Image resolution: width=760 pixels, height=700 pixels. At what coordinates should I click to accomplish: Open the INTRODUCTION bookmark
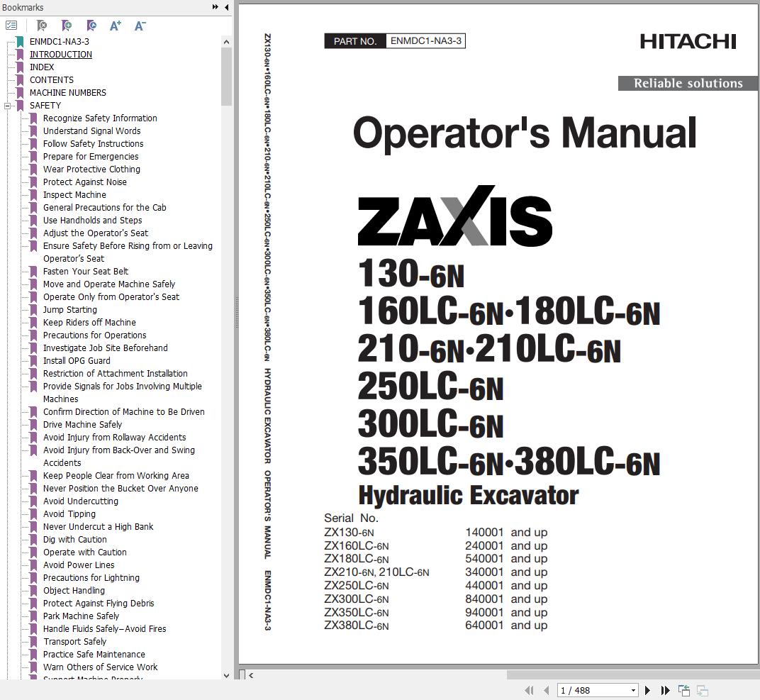pyautogui.click(x=60, y=55)
